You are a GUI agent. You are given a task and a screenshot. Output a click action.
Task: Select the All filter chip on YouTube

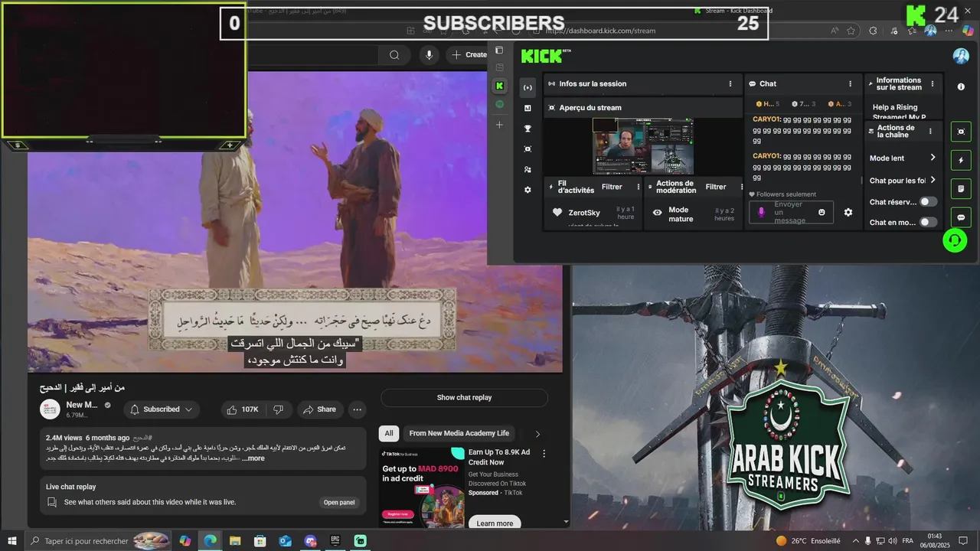click(x=389, y=433)
